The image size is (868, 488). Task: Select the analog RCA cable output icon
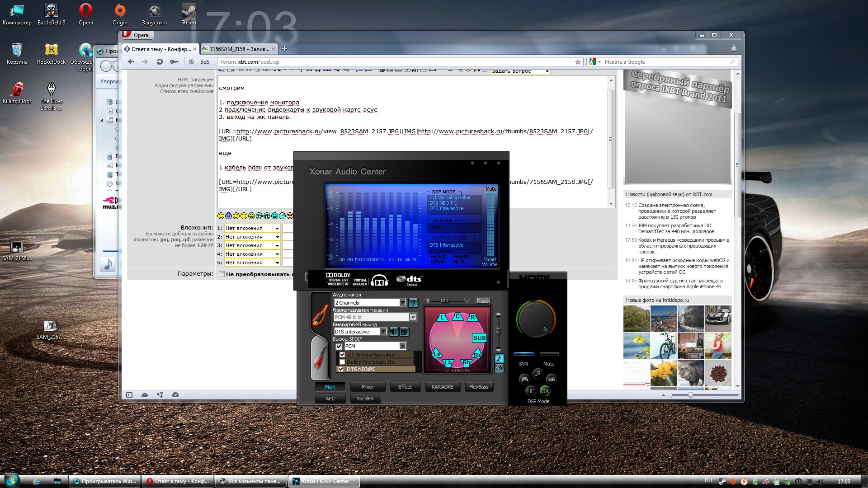[320, 358]
